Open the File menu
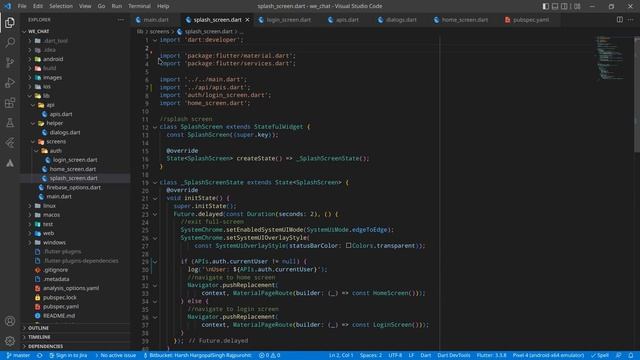The height and width of the screenshot is (360, 640). pyautogui.click(x=22, y=6)
